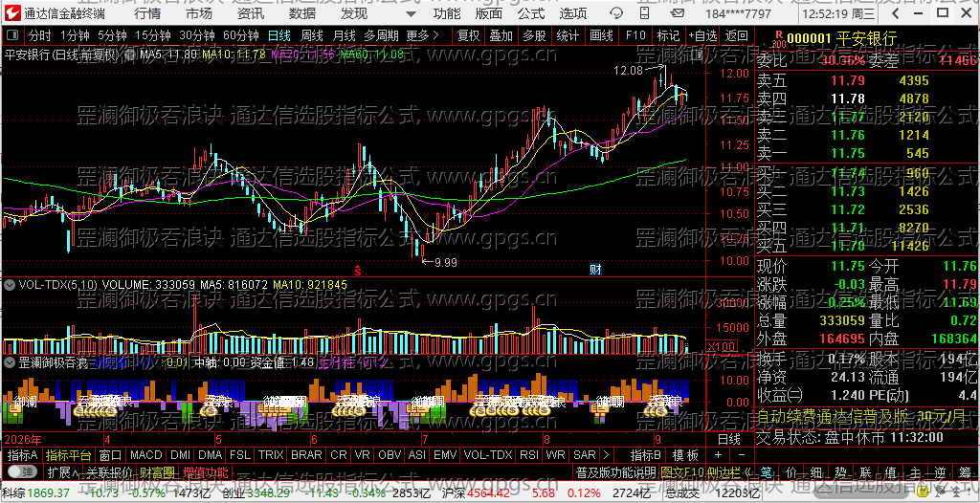Switch to 周线 period
This screenshot has width=980, height=503.
(312, 35)
